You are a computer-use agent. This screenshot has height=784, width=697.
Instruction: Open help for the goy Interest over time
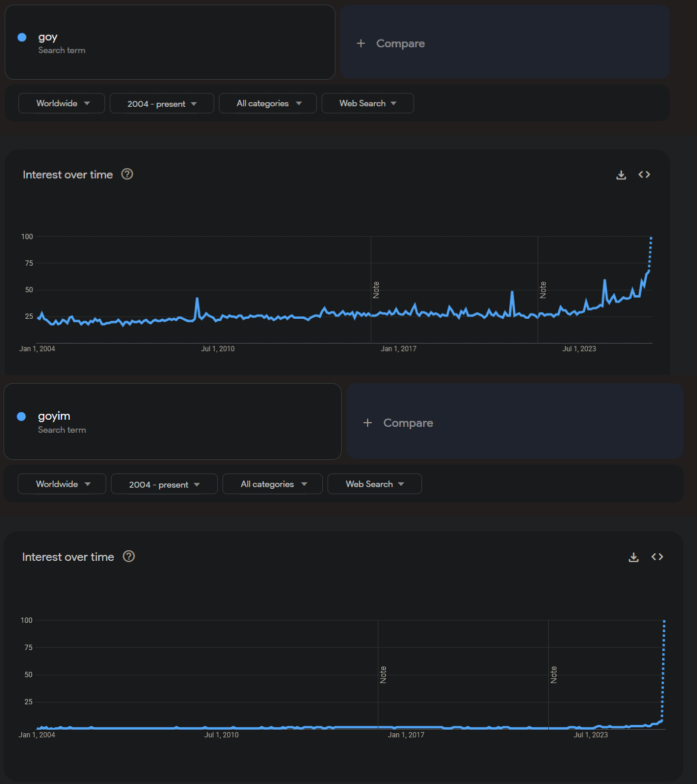click(x=127, y=174)
